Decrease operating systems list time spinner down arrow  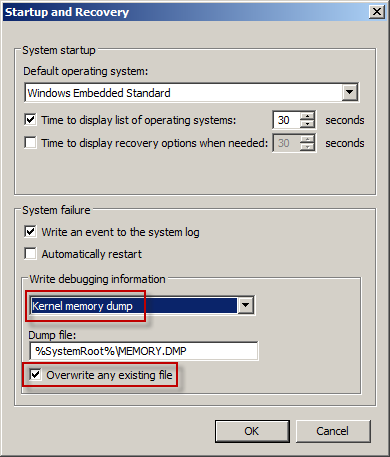pyautogui.click(x=307, y=124)
